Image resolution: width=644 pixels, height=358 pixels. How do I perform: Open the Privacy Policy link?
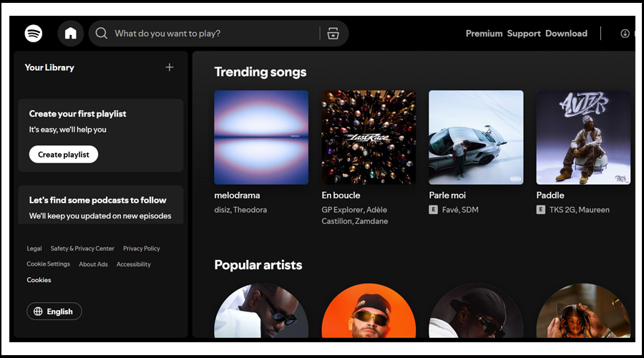[142, 248]
